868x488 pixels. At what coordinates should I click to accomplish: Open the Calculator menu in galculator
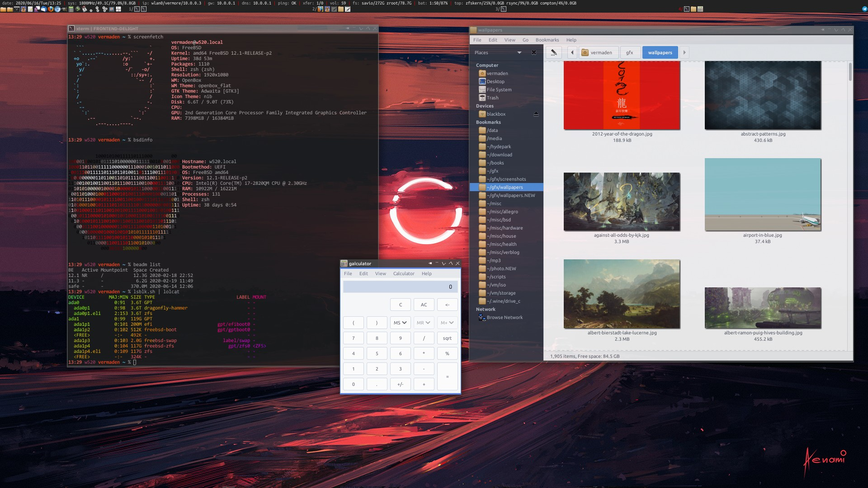point(403,273)
